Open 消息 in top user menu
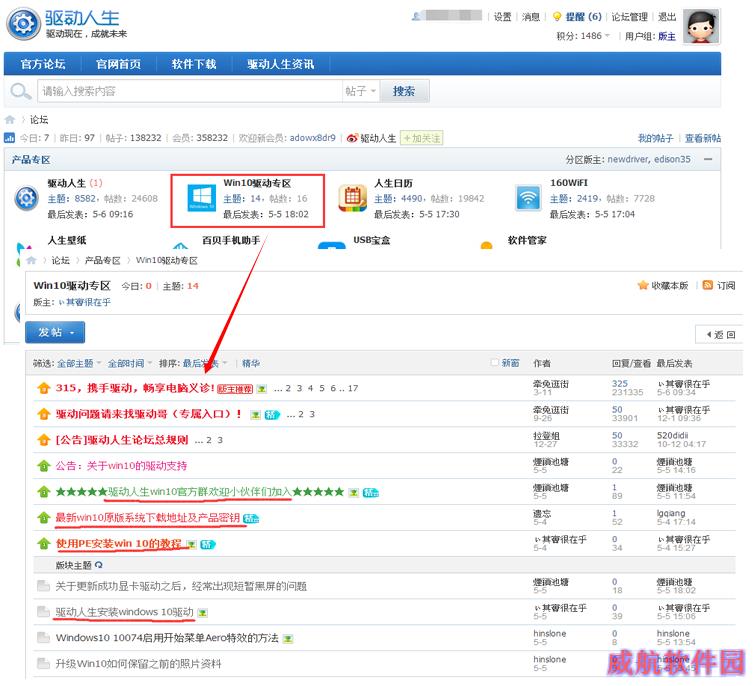This screenshot has width=753, height=686. (x=531, y=17)
